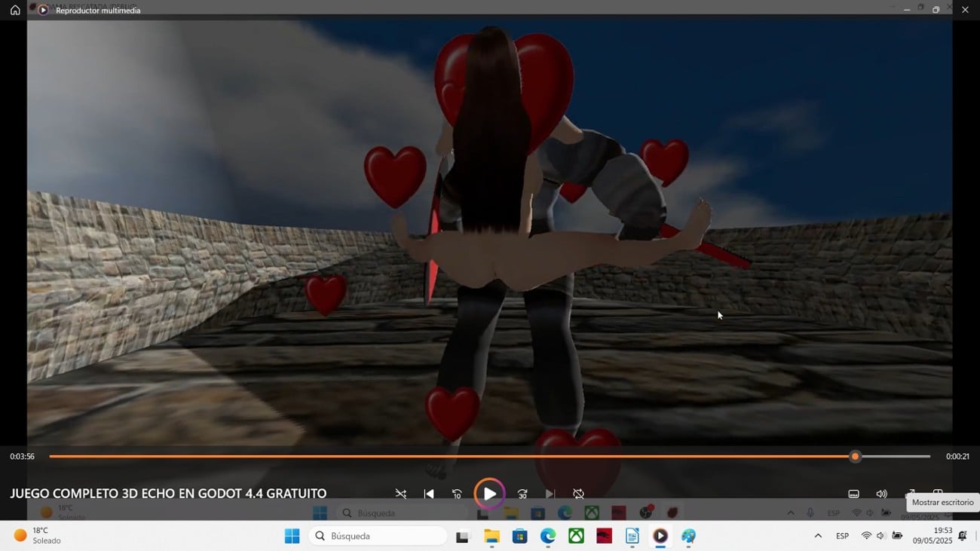Go to the previous track
Image resolution: width=980 pixels, height=551 pixels.
(429, 494)
